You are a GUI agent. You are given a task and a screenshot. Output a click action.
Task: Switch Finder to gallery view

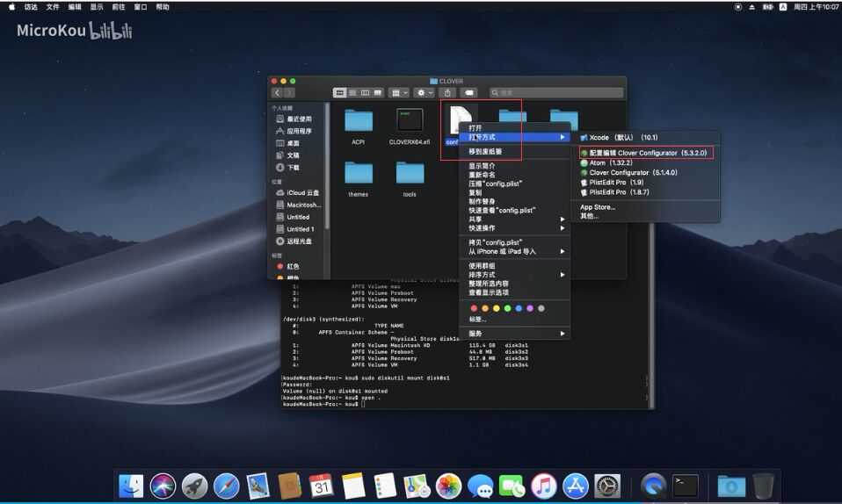point(378,93)
